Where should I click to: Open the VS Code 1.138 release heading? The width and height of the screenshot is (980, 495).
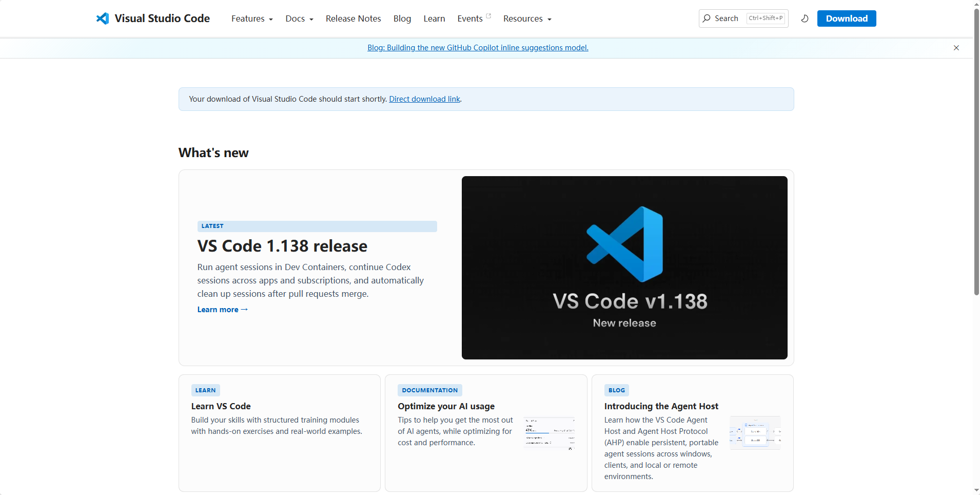(x=282, y=246)
